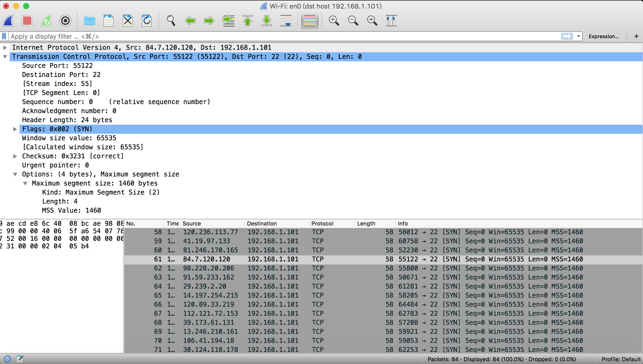Sort packets by the Source column header
The width and height of the screenshot is (643, 364).
(192, 223)
